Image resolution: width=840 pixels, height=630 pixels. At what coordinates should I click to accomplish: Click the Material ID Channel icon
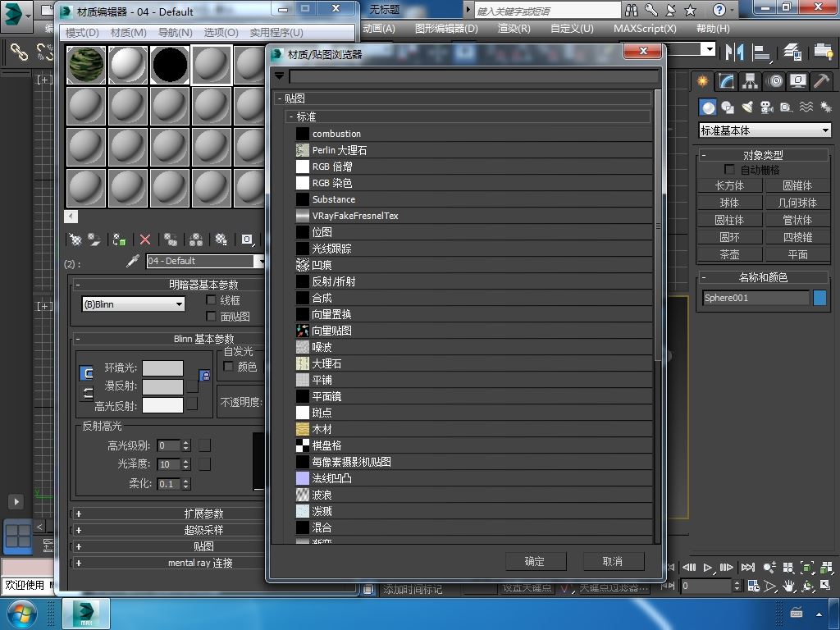point(247,240)
